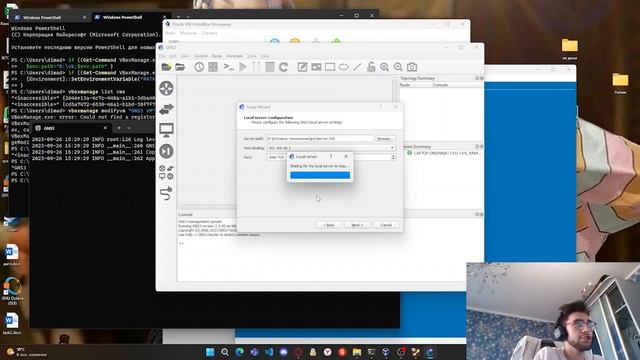Click the help question mark in Setup Wizard
640x360 pixels.
[x=381, y=107]
